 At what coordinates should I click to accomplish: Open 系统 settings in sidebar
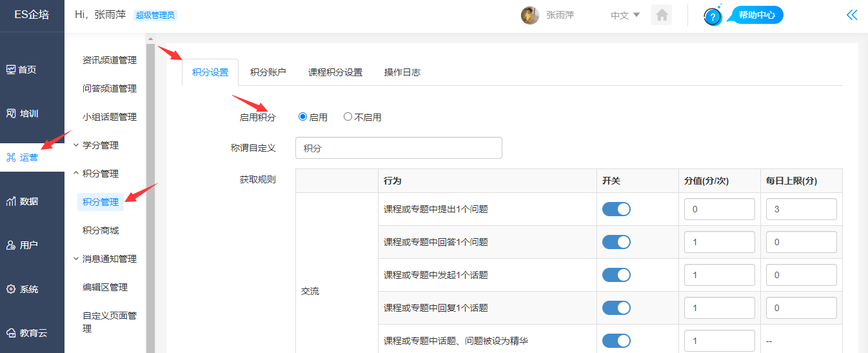[23, 289]
